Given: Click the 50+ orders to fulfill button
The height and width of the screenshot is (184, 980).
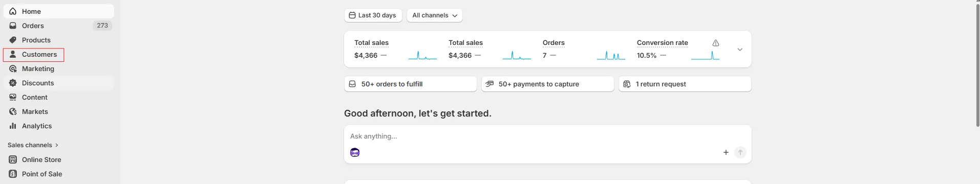Looking at the screenshot, I should (x=411, y=84).
